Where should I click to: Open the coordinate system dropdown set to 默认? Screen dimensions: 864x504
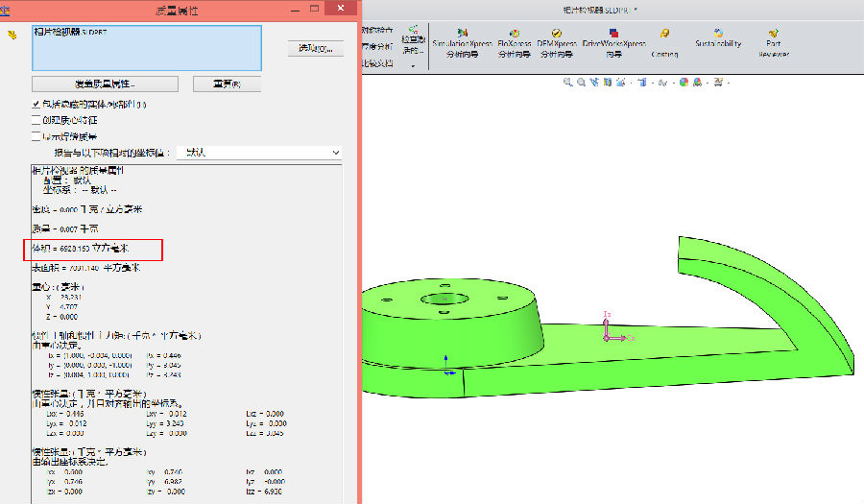(x=261, y=153)
